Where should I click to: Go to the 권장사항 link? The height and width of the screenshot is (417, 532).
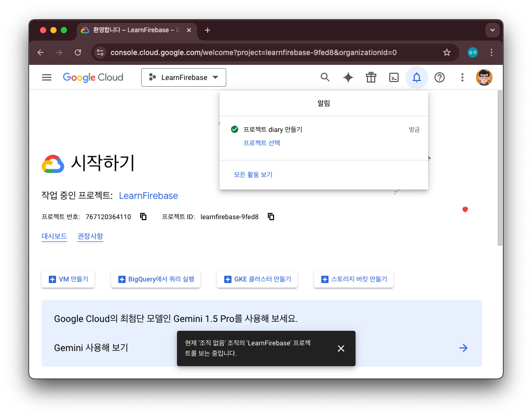(x=90, y=236)
